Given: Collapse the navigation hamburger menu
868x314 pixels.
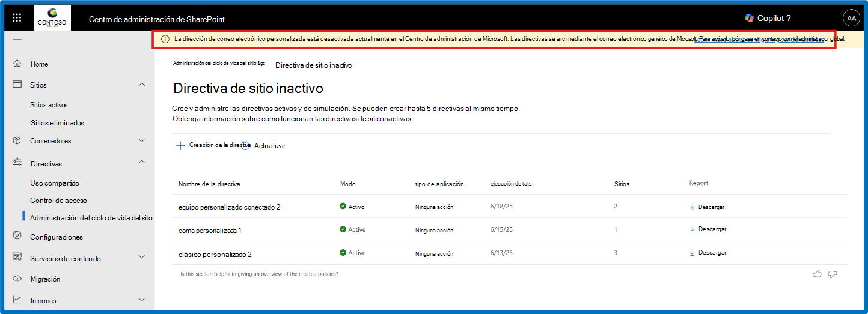Looking at the screenshot, I should pyautogui.click(x=17, y=41).
